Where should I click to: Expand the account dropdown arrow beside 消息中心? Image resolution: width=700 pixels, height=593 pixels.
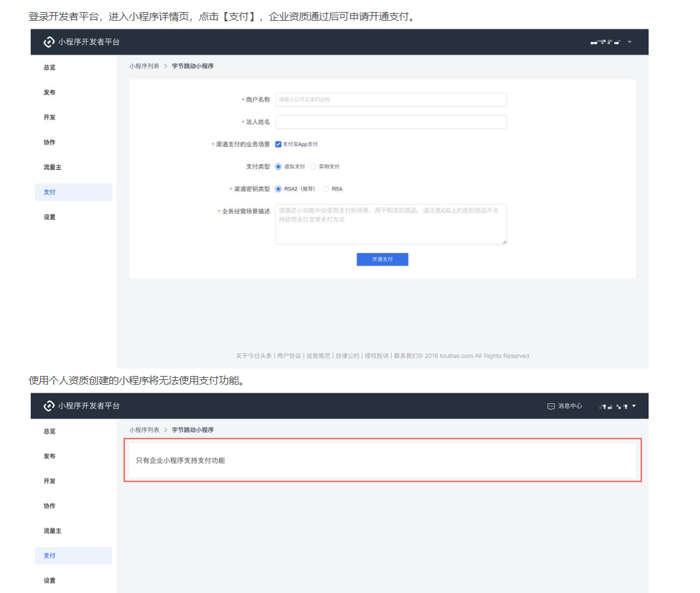pos(634,406)
